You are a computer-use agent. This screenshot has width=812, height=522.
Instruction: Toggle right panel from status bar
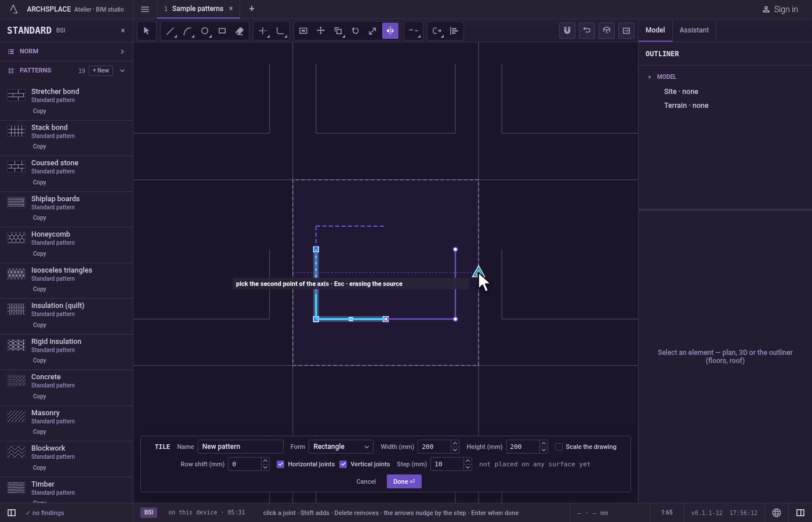click(800, 513)
